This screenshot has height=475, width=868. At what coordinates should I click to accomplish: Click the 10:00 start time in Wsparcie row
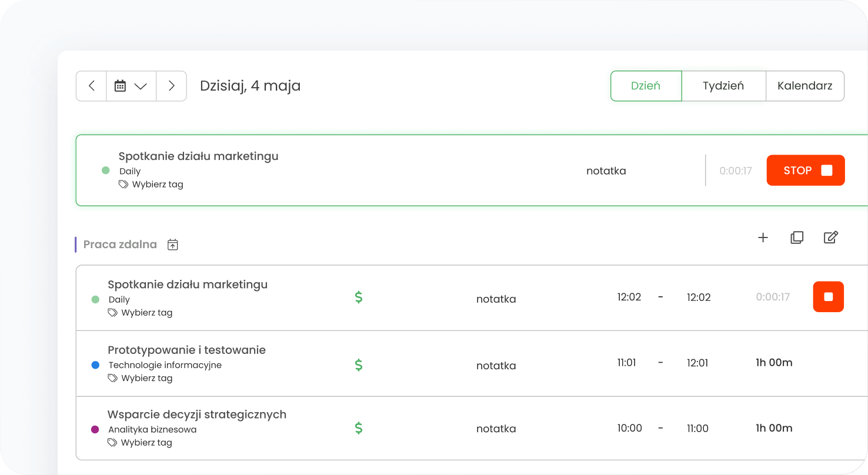[x=629, y=429]
